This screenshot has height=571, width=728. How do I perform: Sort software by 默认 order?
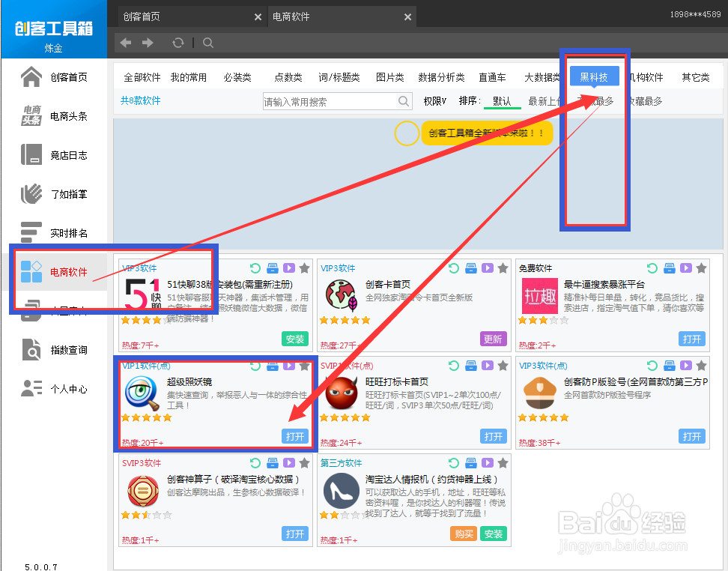click(x=502, y=101)
